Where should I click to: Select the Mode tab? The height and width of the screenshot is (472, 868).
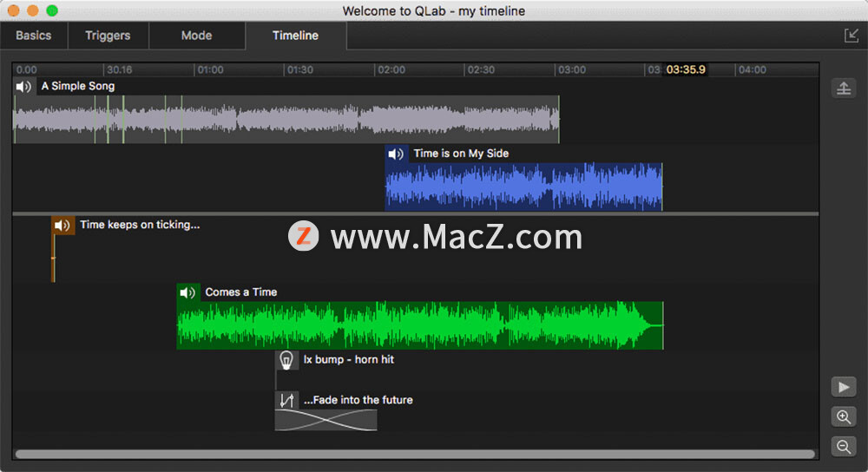pyautogui.click(x=196, y=36)
